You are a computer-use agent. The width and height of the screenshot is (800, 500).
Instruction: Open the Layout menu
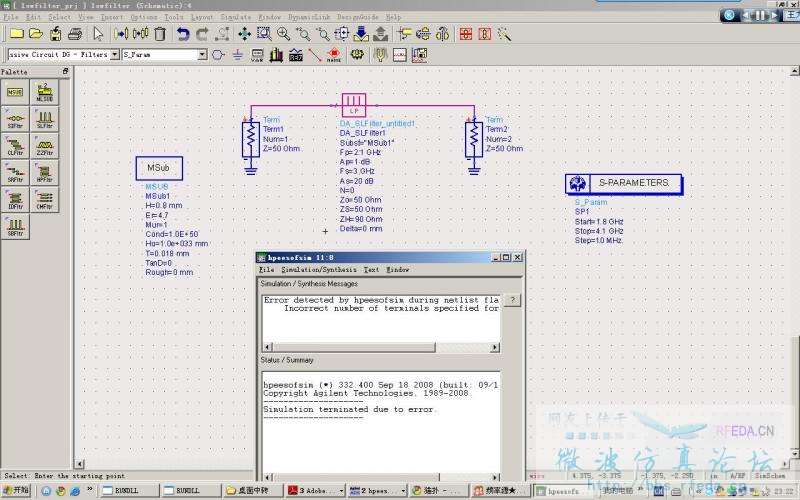(x=202, y=17)
